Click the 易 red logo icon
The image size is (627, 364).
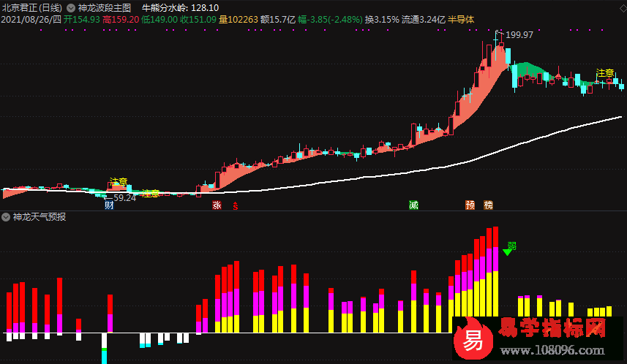point(473,341)
